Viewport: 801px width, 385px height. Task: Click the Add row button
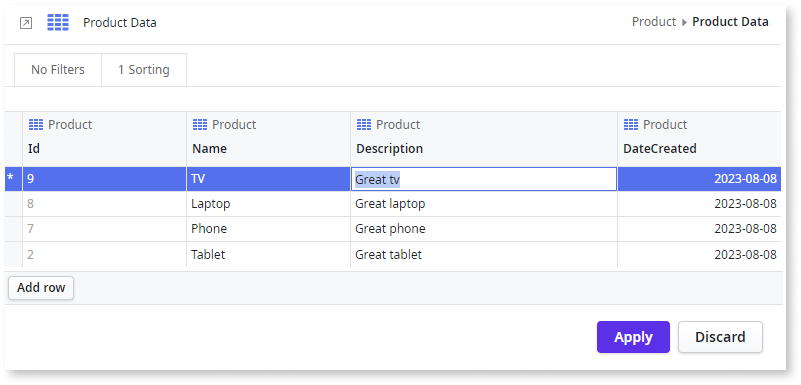pos(41,288)
